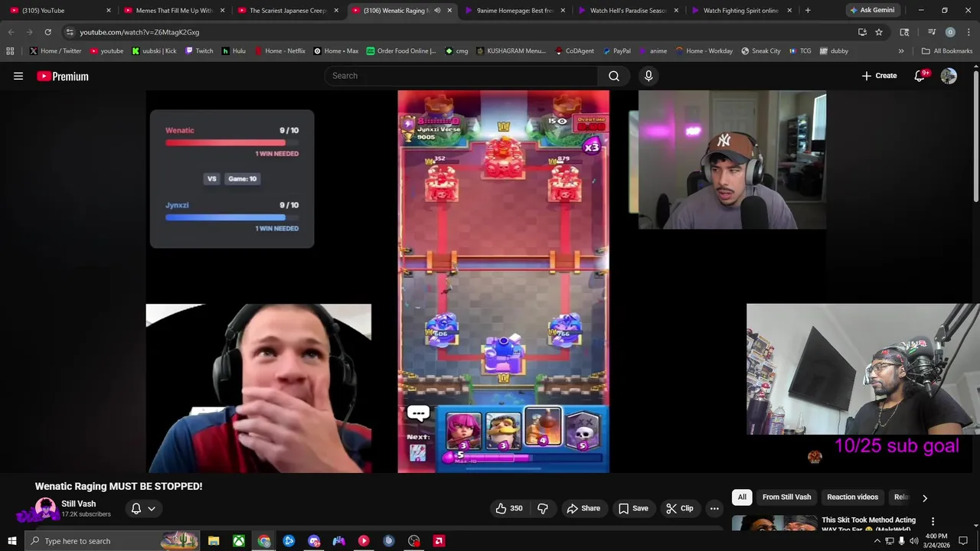This screenshot has height=551, width=980.
Task: Open the Hulu bookmark
Action: 234,51
